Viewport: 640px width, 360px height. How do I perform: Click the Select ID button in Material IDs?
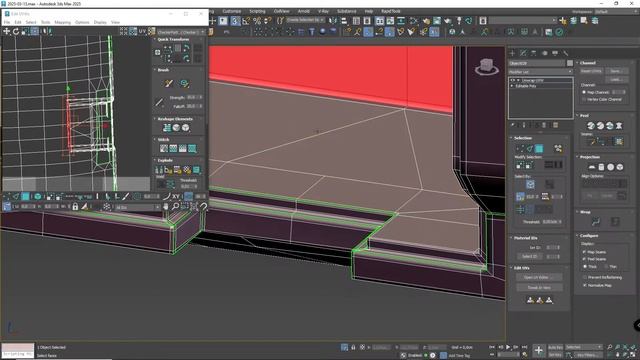[530, 256]
